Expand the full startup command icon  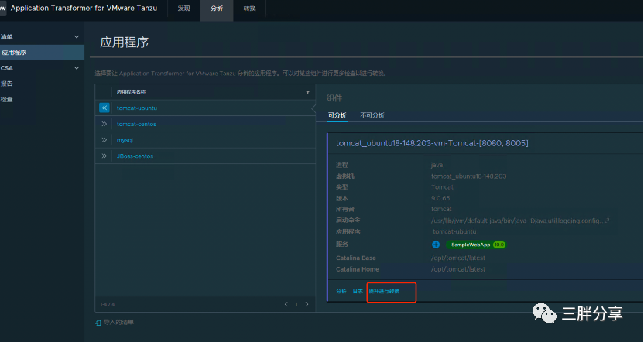(x=607, y=221)
